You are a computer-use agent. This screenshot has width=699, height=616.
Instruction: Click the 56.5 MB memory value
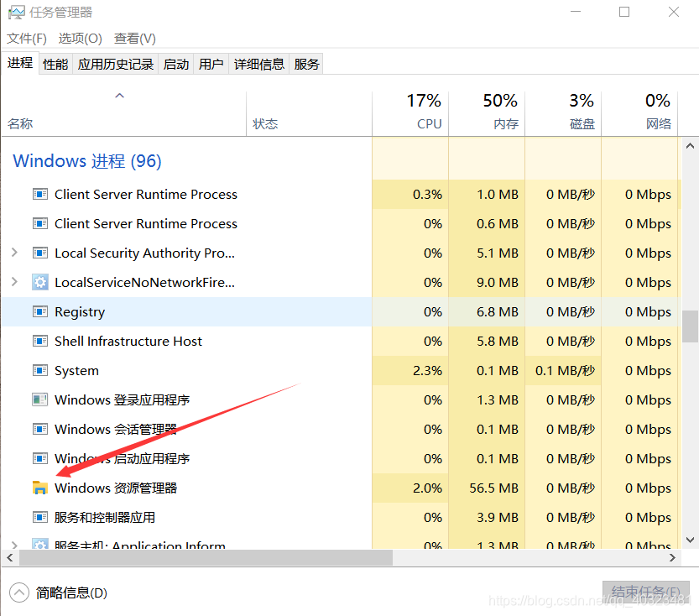pos(494,488)
